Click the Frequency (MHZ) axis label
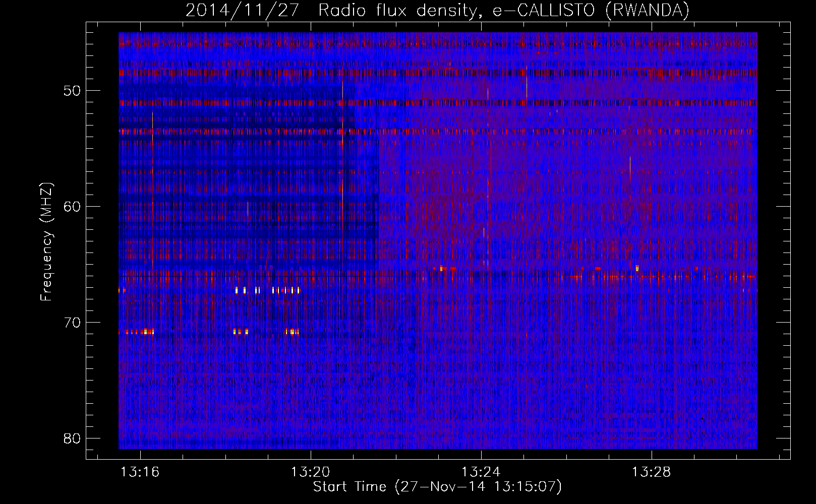 [46, 242]
